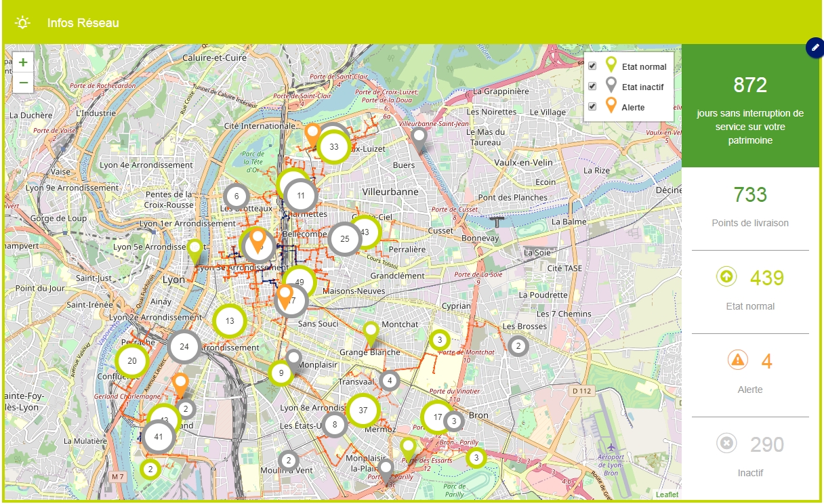The width and height of the screenshot is (824, 504).
Task: Open the edit pencil icon on the green tile
Action: (814, 47)
